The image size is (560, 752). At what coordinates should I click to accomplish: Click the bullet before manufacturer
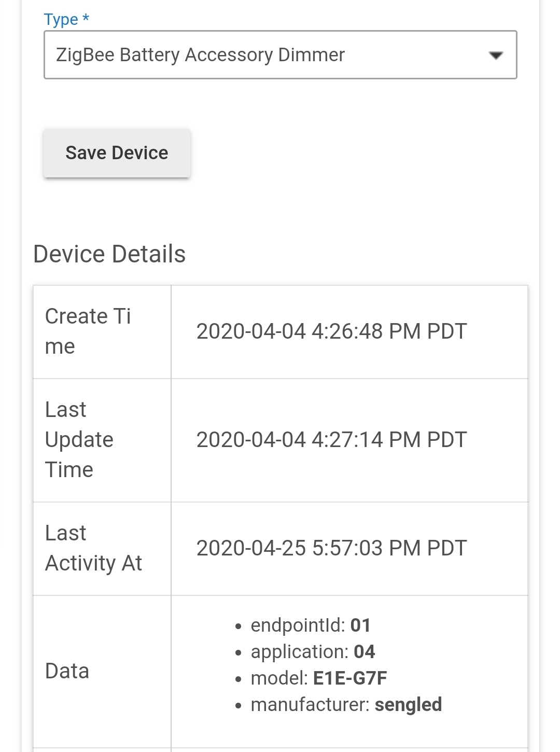click(x=238, y=706)
